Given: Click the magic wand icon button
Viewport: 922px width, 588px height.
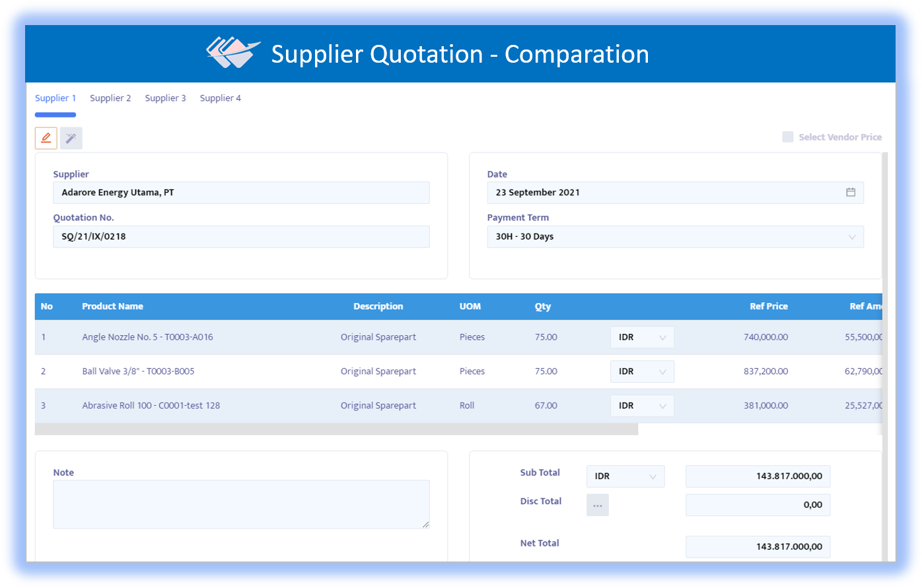Looking at the screenshot, I should click(71, 138).
